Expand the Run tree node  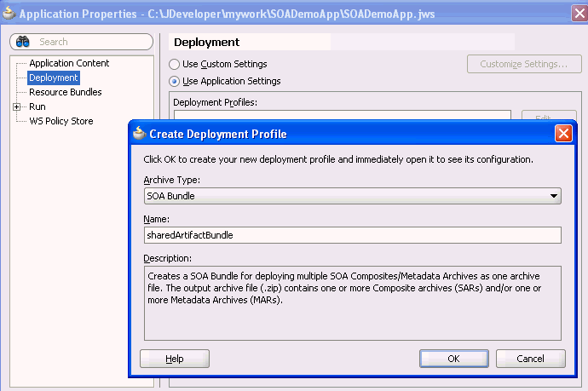tap(16, 106)
